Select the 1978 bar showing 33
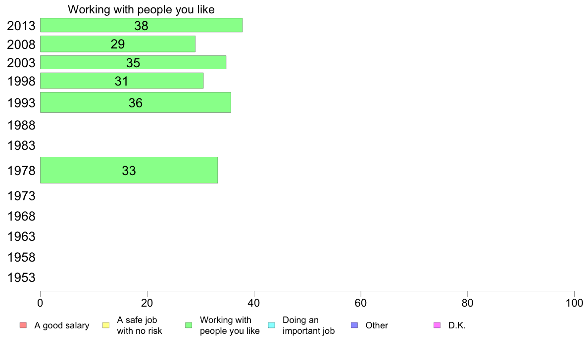This screenshot has height=364, width=588. click(x=129, y=170)
